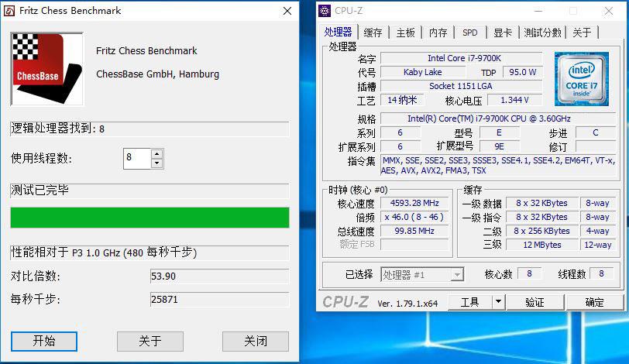Click the core speed 4593.28 MHz
The image size is (629, 364).
coord(414,203)
